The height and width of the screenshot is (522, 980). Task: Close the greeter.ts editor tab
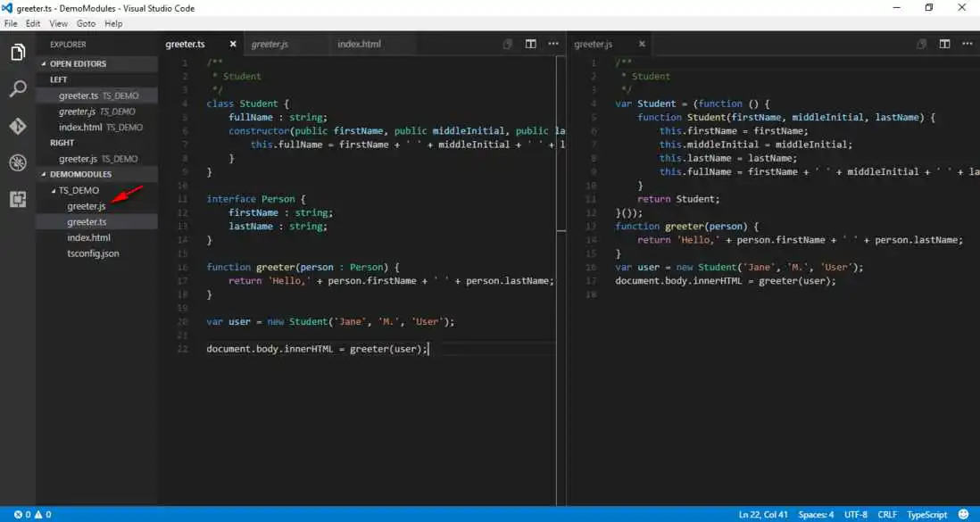click(233, 44)
